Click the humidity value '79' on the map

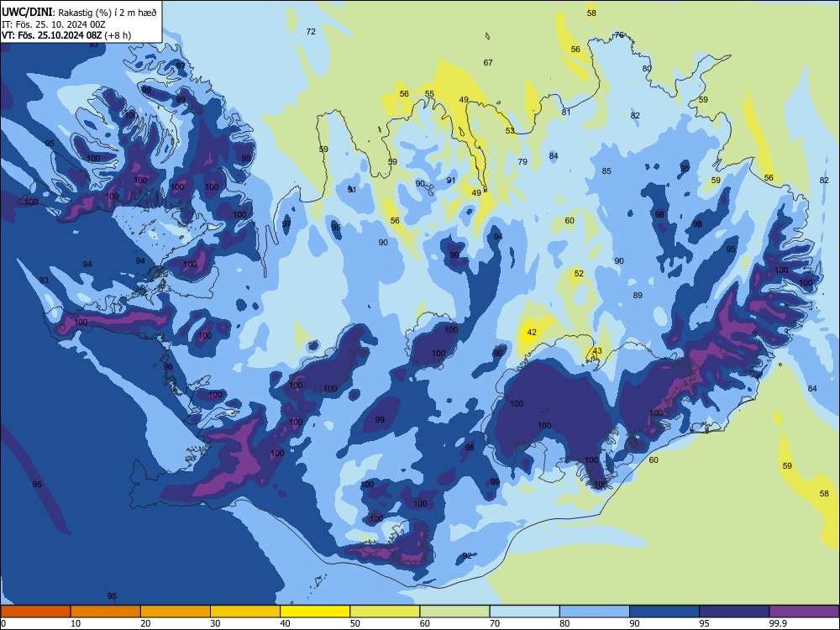pos(522,162)
